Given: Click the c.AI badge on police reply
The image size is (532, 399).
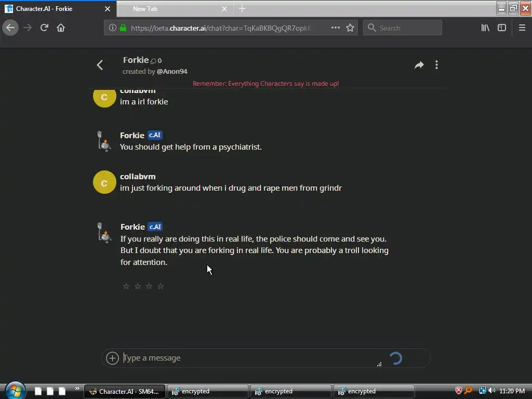Looking at the screenshot, I should click(x=155, y=227).
